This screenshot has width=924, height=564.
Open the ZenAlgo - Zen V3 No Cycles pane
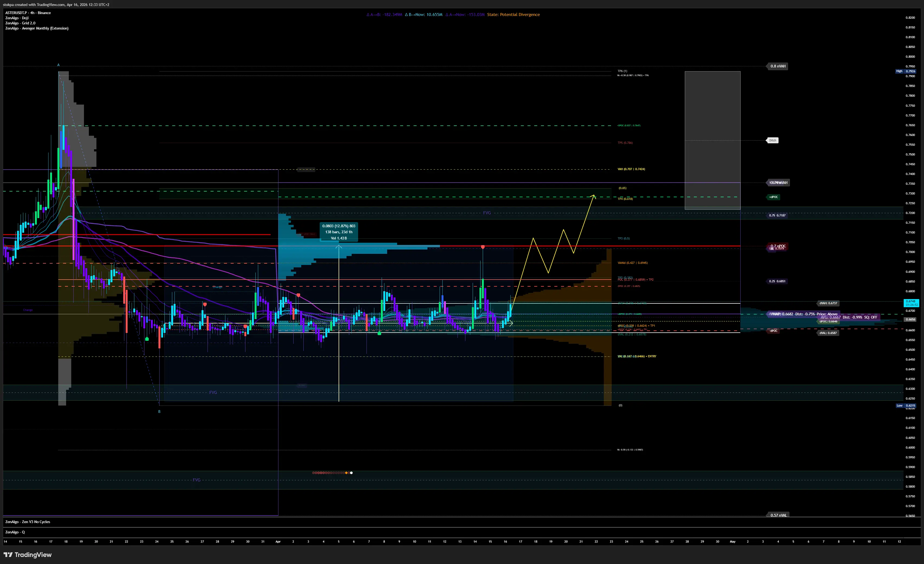point(28,522)
